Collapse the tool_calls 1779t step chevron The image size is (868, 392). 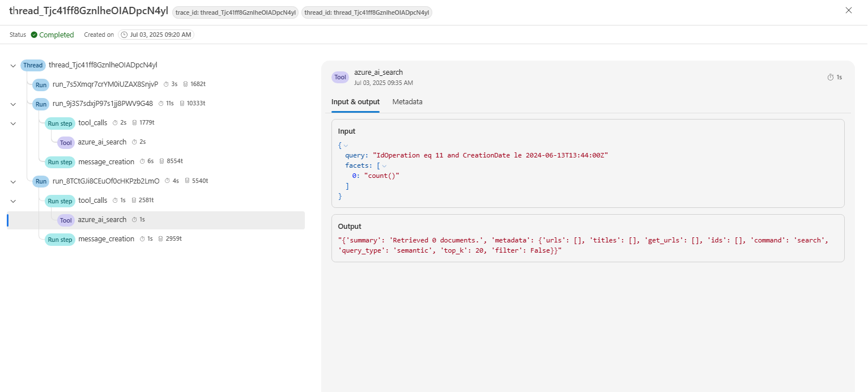coord(13,123)
